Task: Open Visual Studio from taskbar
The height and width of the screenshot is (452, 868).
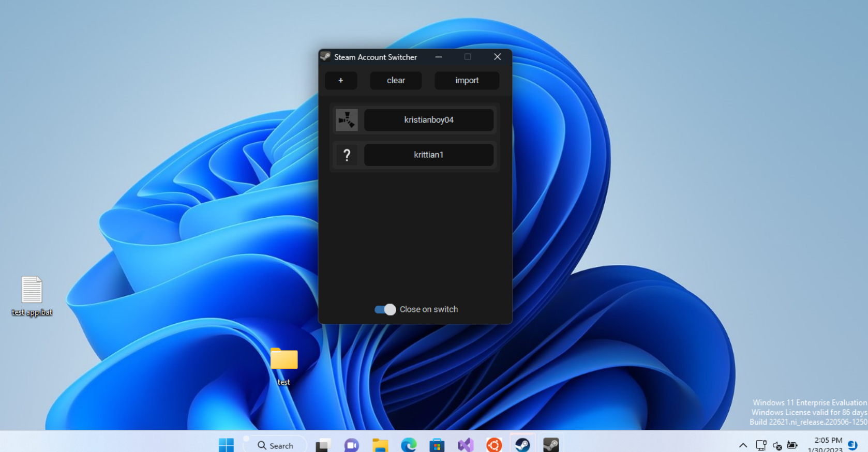Action: click(x=466, y=445)
